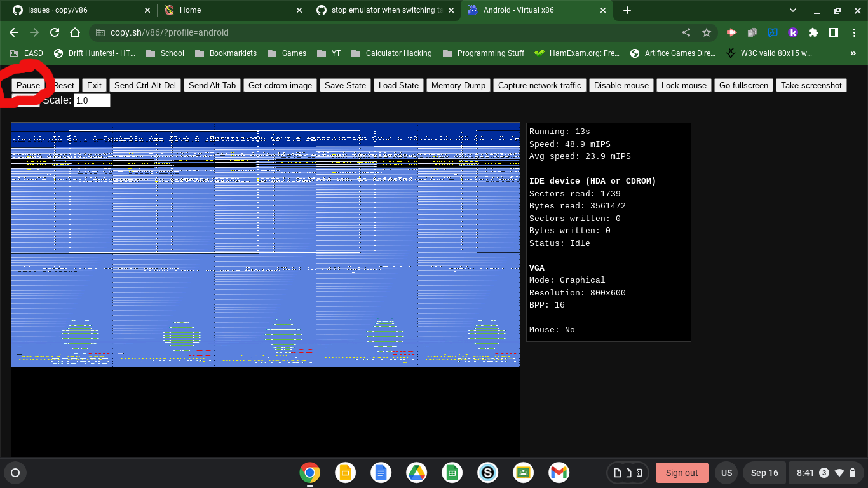Take a screenshot of the VM
868x488 pixels.
point(811,85)
